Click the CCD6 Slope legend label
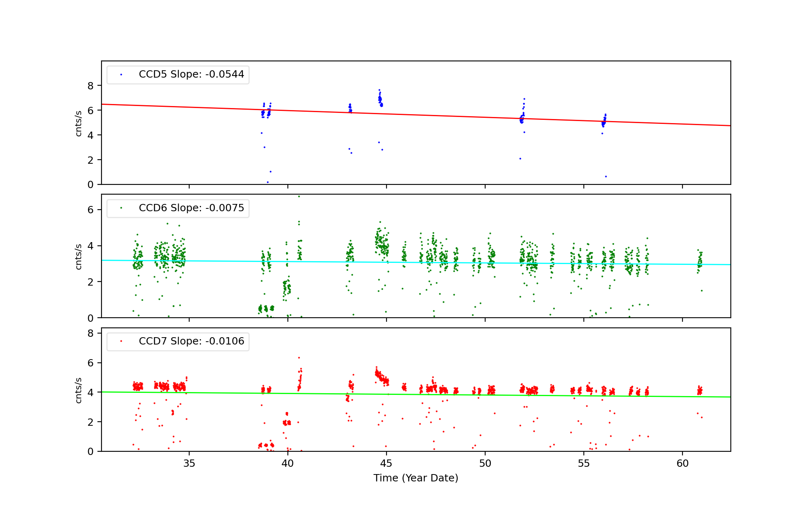This screenshot has height=507, width=812. tap(191, 208)
